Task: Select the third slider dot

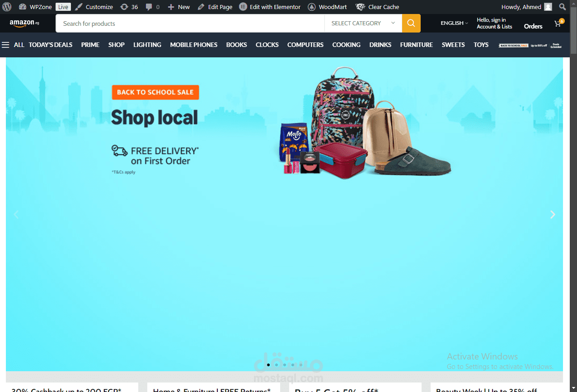Action: click(285, 364)
